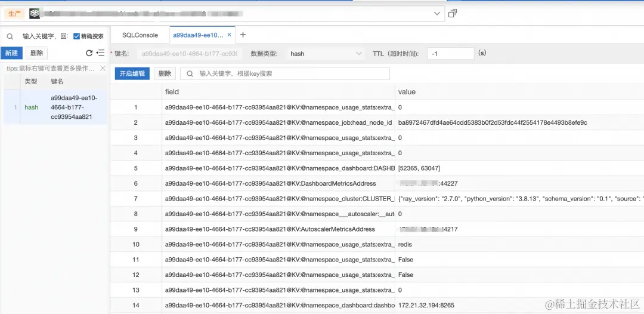Select the KV:AutoscalerMetricsAddress field cell
The image size is (644, 314).
pos(278,229)
